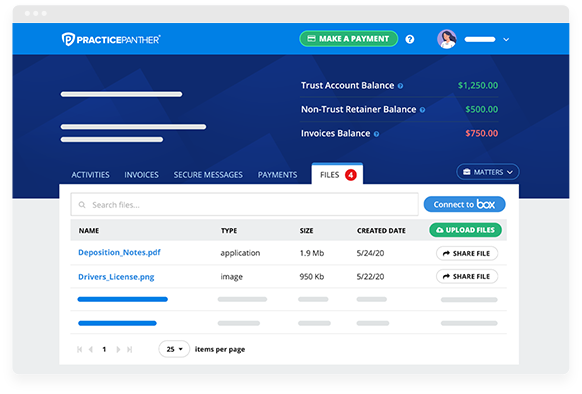Switch to the Invoices tab
The image size is (582, 394).
(x=141, y=175)
